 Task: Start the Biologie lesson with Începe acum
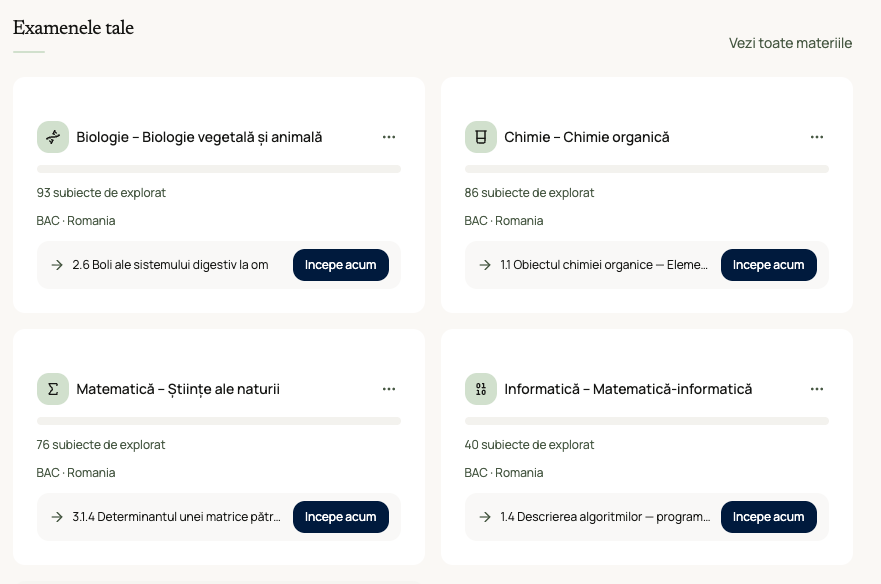[x=340, y=265]
